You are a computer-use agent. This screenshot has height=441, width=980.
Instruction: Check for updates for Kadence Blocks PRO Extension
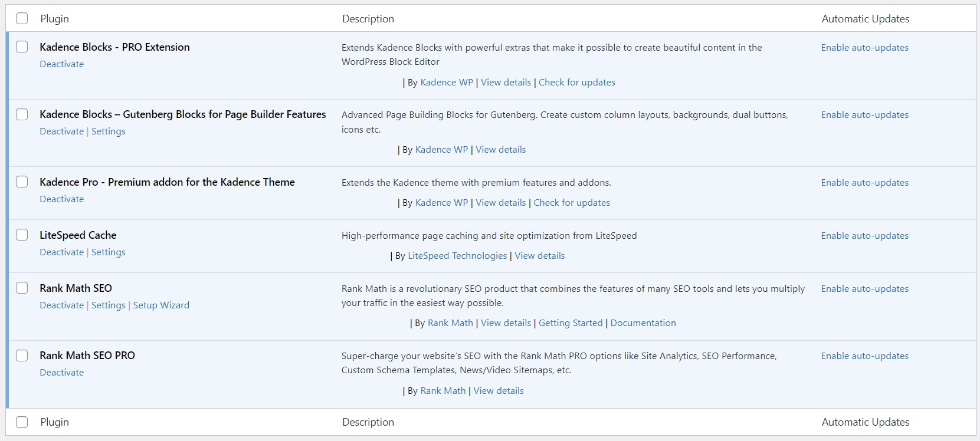click(577, 83)
